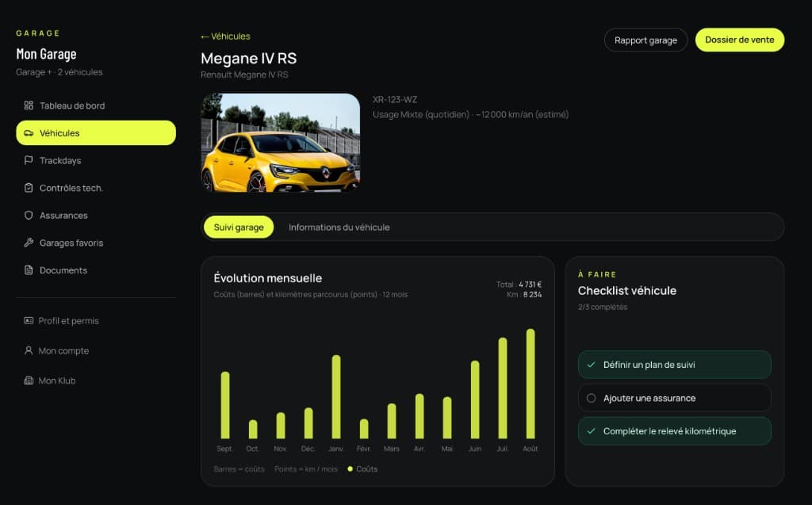This screenshot has height=505, width=812.
Task: Open Documents section
Action: click(96, 270)
